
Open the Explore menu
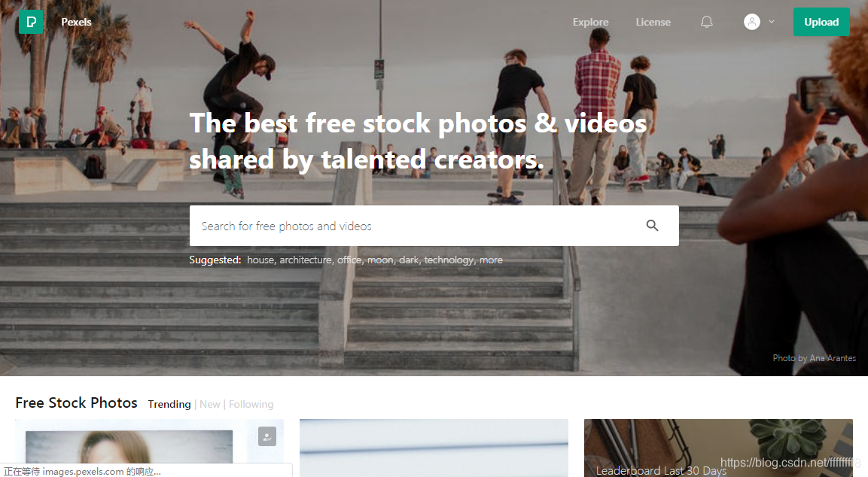591,22
